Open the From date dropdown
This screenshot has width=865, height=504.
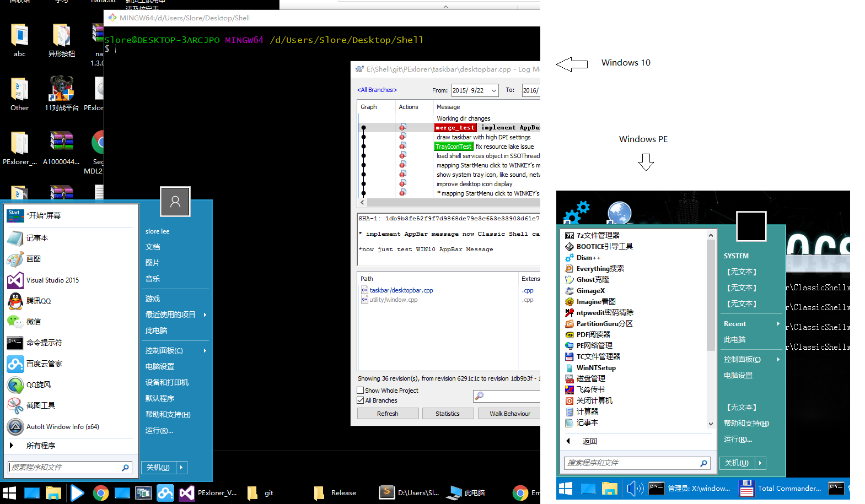[x=493, y=90]
